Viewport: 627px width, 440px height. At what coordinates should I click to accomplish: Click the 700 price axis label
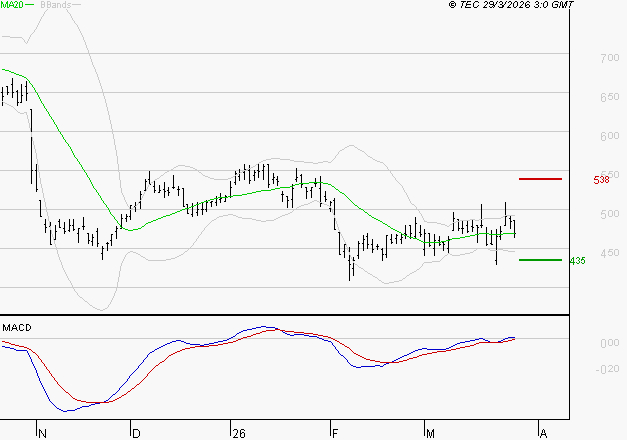click(x=610, y=58)
